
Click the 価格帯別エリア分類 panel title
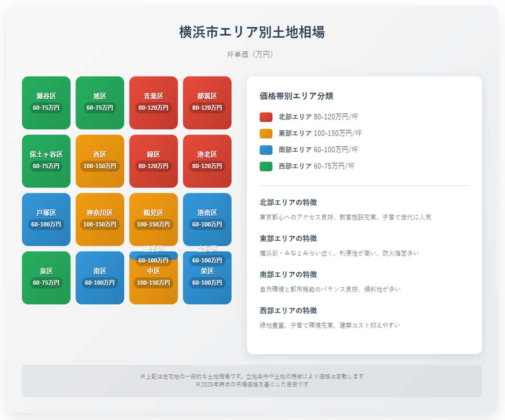tap(296, 96)
